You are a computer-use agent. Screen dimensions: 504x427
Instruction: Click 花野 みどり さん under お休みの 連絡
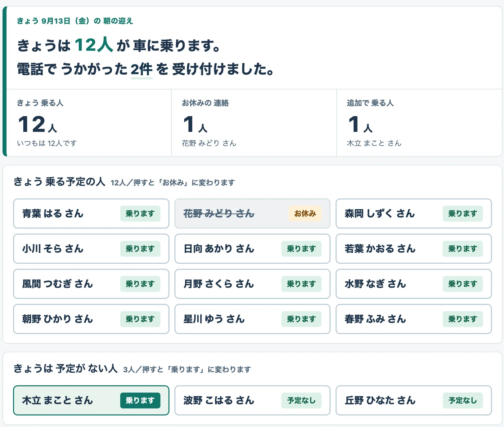tap(209, 143)
